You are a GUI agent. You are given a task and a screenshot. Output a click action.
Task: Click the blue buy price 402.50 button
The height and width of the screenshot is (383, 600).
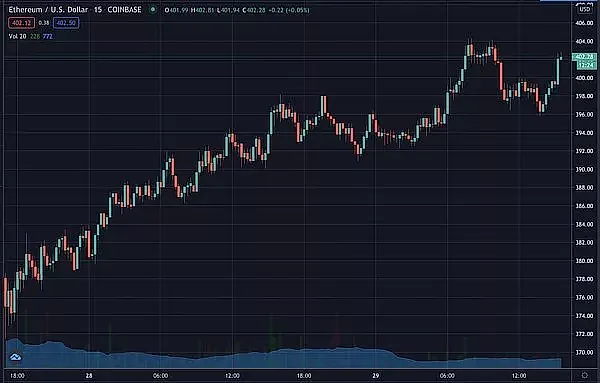(66, 23)
